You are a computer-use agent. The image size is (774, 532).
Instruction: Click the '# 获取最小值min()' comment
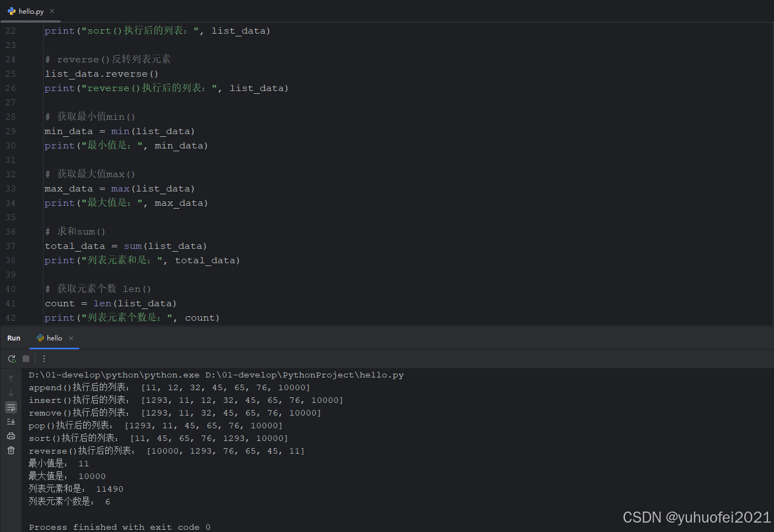pyautogui.click(x=90, y=116)
